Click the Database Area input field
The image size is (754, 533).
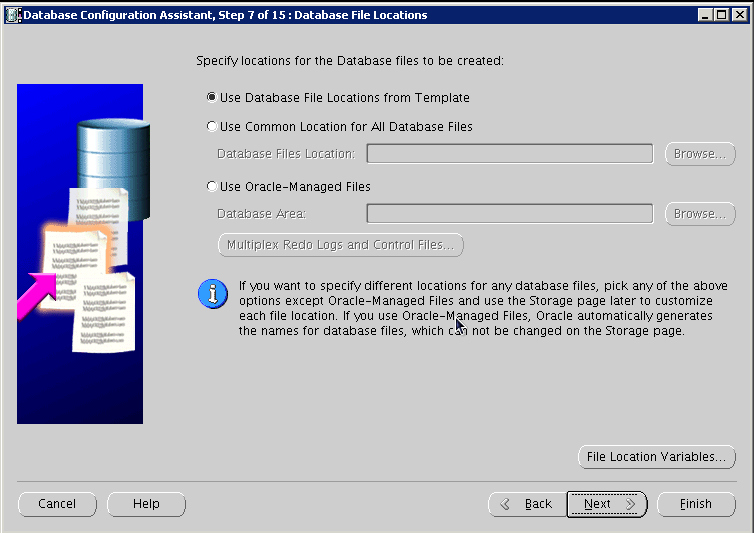(510, 214)
